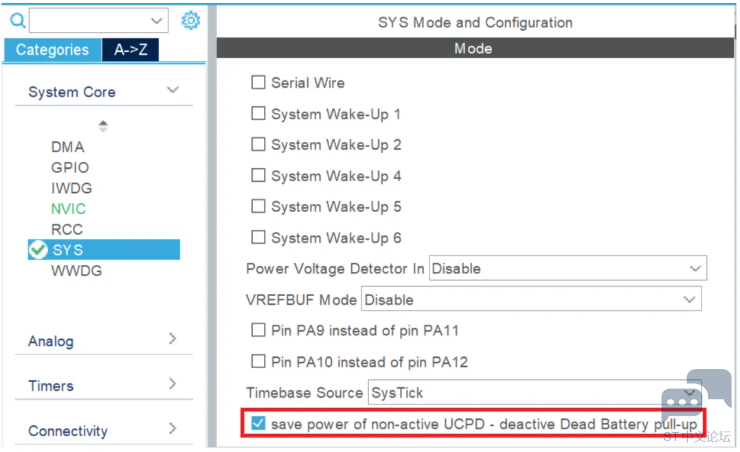
Task: Open the settings gear icon
Action: [x=191, y=20]
